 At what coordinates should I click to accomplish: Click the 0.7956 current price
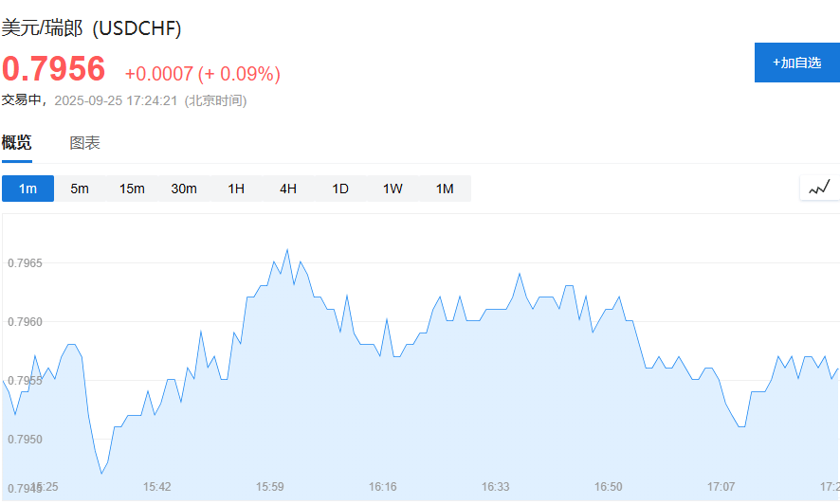pos(53,69)
